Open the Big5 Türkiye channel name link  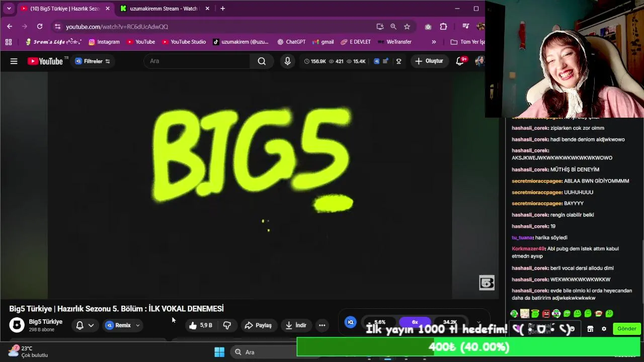46,322
